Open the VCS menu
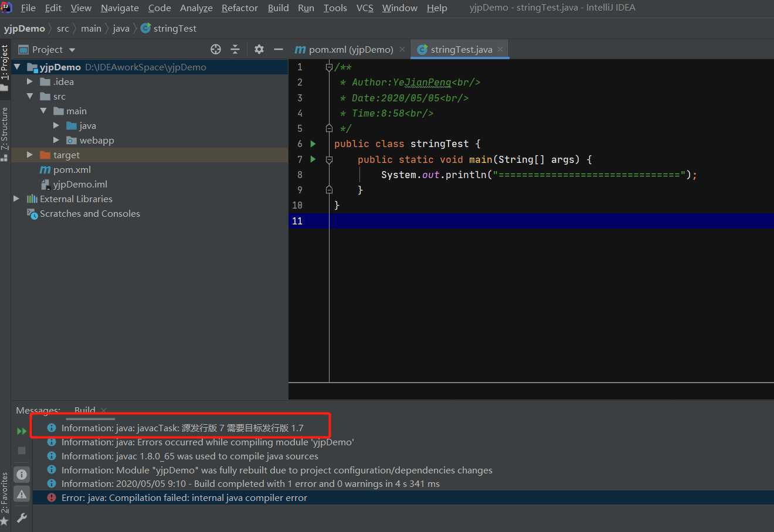 [x=365, y=8]
